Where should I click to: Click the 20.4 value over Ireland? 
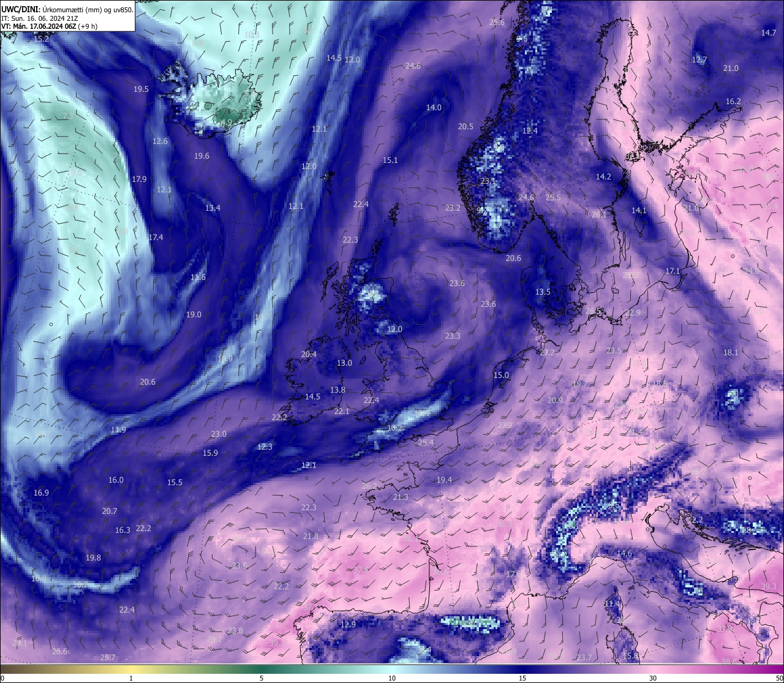click(309, 354)
